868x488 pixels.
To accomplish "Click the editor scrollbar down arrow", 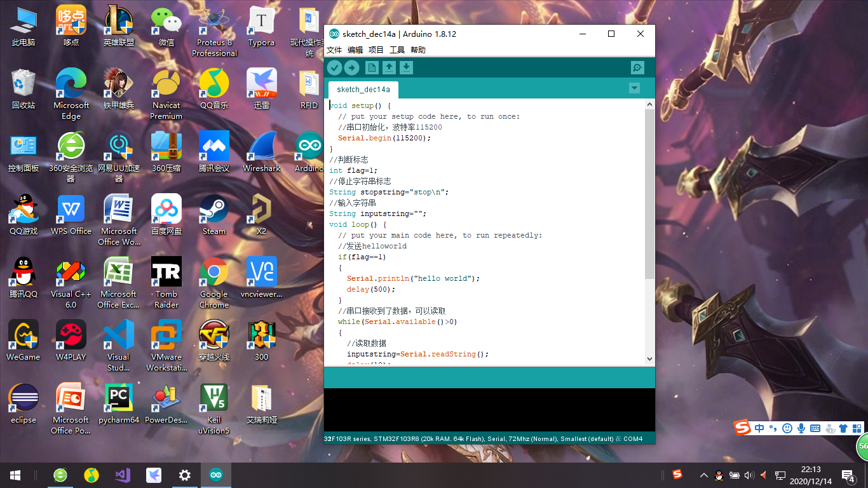I will tap(649, 359).
